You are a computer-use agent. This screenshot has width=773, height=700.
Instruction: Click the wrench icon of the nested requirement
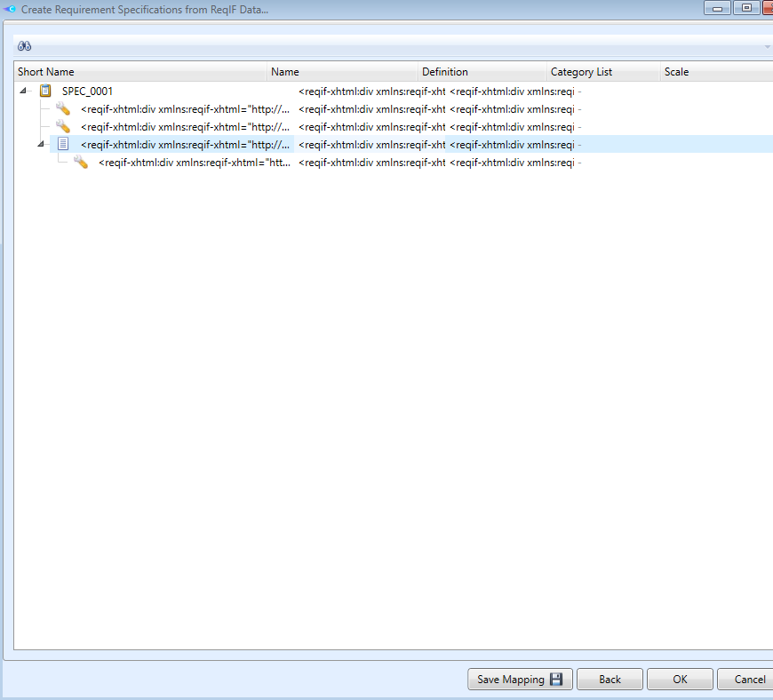tap(81, 162)
